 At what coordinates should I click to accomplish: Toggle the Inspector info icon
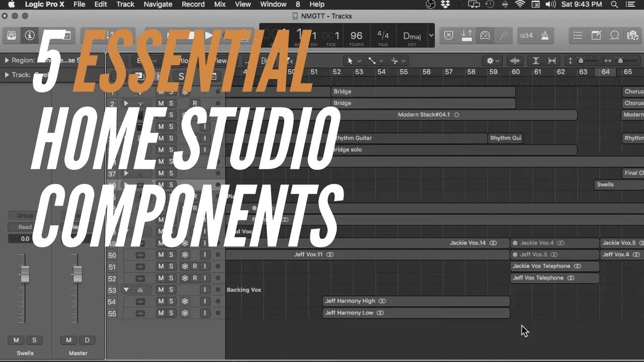tap(30, 35)
